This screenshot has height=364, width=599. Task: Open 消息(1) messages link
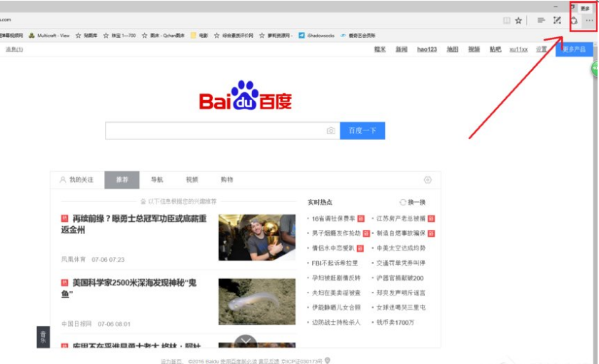pyautogui.click(x=14, y=49)
